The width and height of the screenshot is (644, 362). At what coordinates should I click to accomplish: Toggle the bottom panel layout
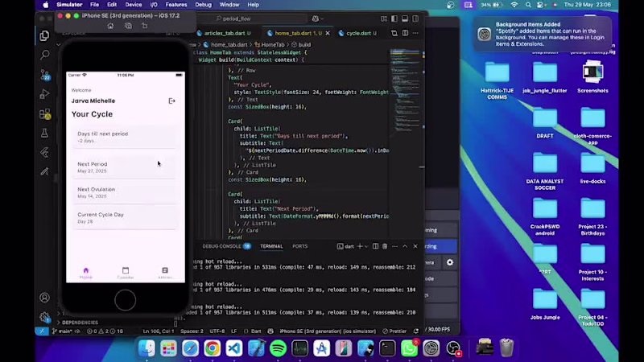[x=405, y=19]
